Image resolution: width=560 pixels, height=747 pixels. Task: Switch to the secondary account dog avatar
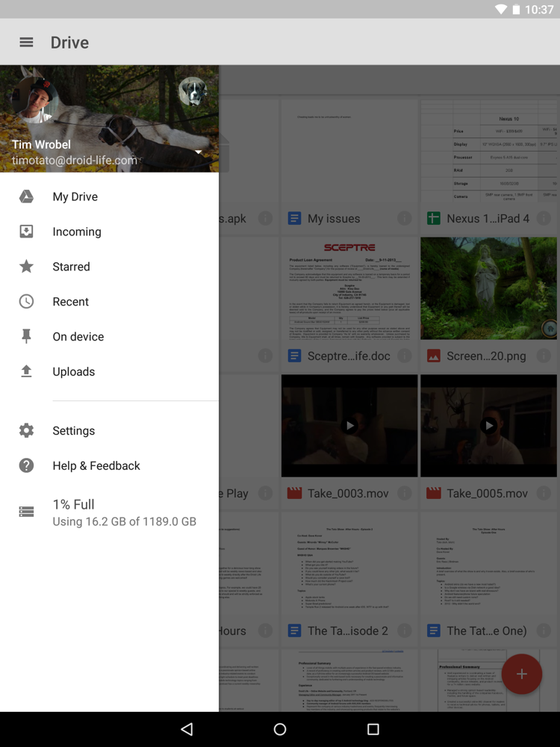point(193,91)
